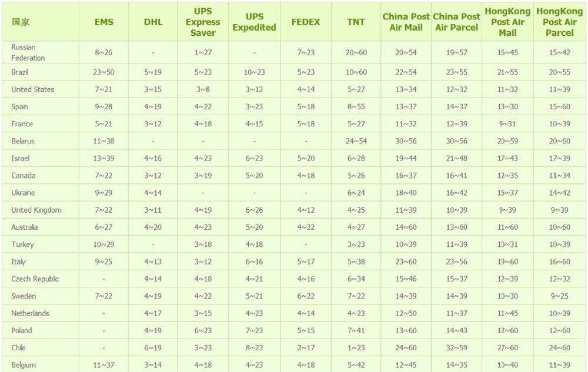
Task: Click the HongKong Post Air Mail header
Action: pos(507,22)
